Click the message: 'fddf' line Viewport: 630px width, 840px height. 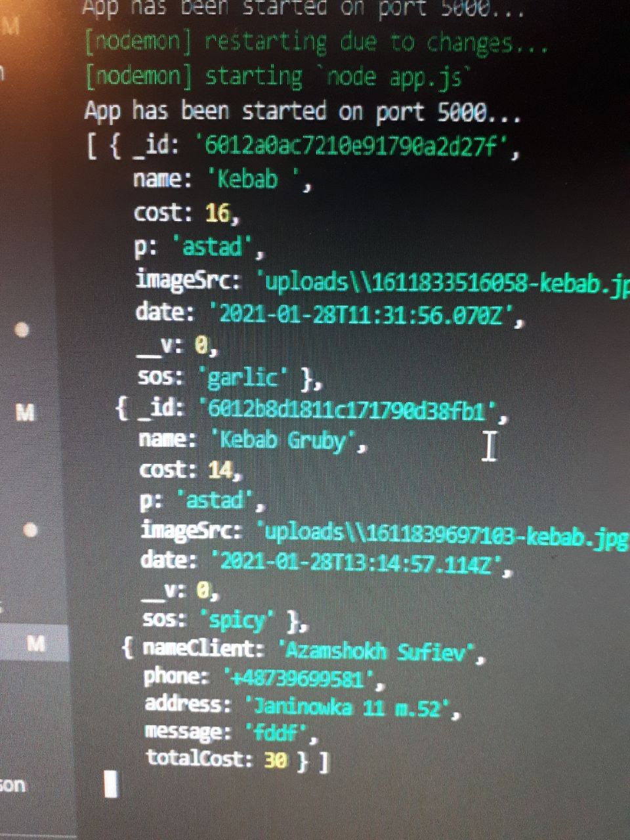[232, 732]
